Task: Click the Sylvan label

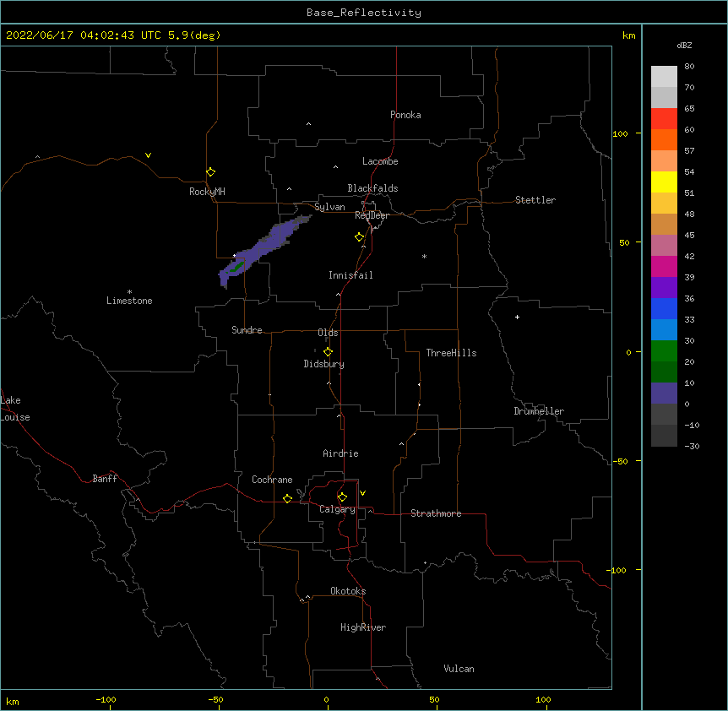Action: pos(329,207)
